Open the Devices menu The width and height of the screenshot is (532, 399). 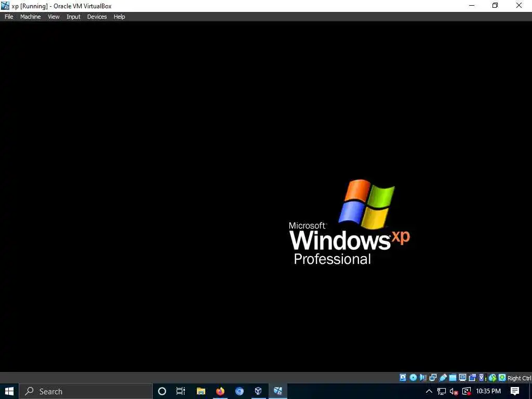point(97,17)
